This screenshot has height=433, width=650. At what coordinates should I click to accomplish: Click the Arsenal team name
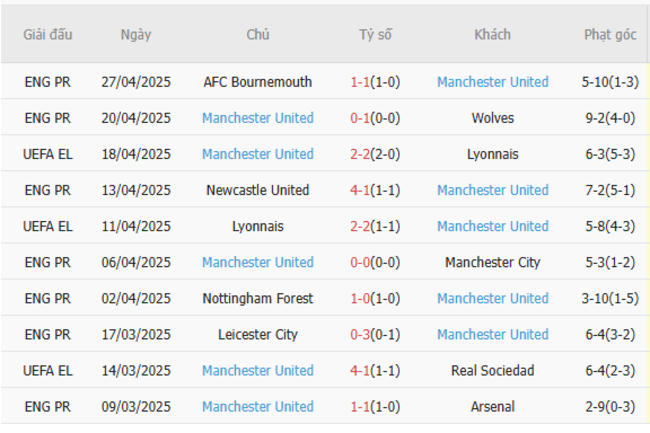(x=492, y=406)
